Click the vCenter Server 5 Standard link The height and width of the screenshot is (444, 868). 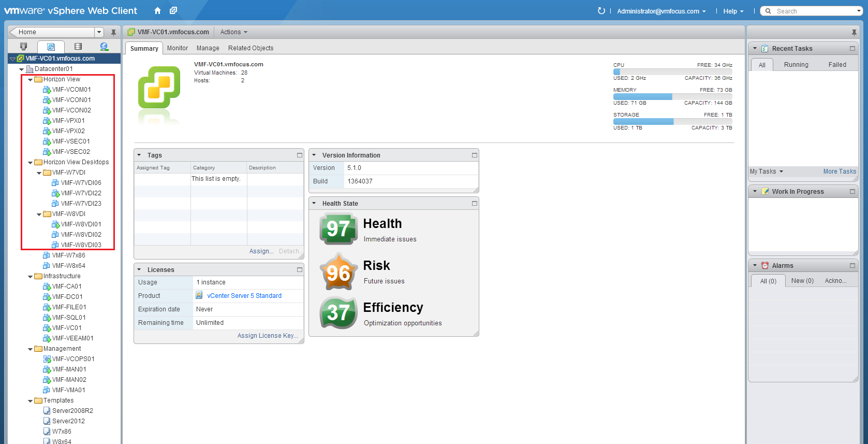click(x=244, y=296)
